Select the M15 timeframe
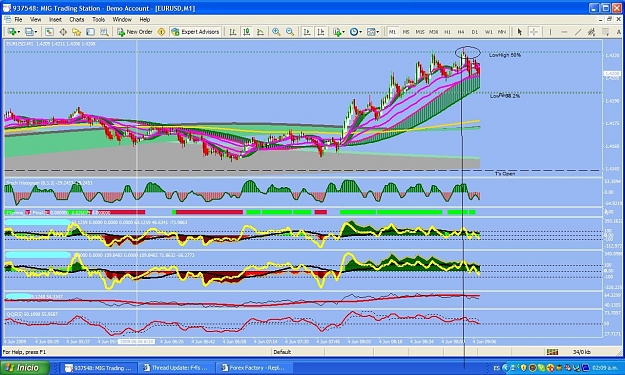This screenshot has height=375, width=625. 420,32
